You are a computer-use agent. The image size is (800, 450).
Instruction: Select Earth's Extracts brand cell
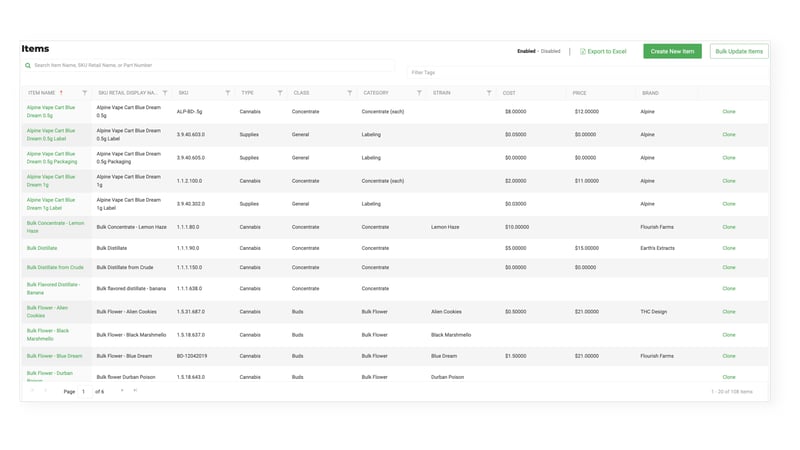coord(657,248)
